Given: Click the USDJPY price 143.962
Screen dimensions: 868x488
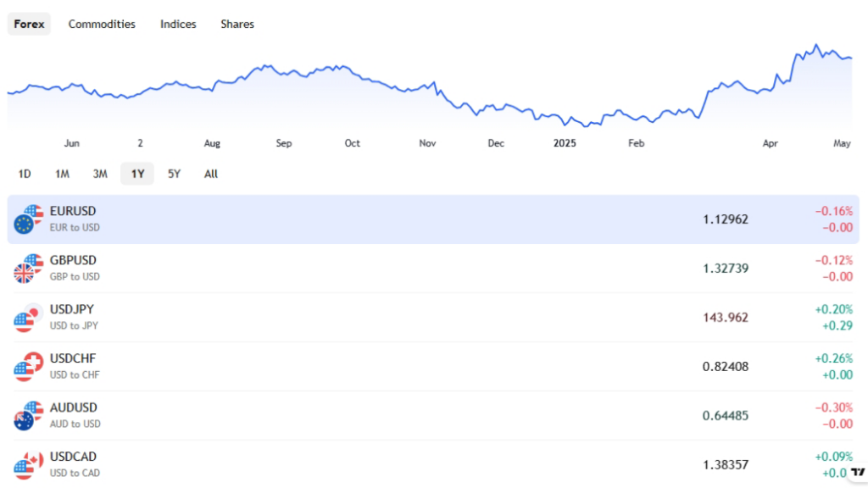Looking at the screenshot, I should pos(725,317).
